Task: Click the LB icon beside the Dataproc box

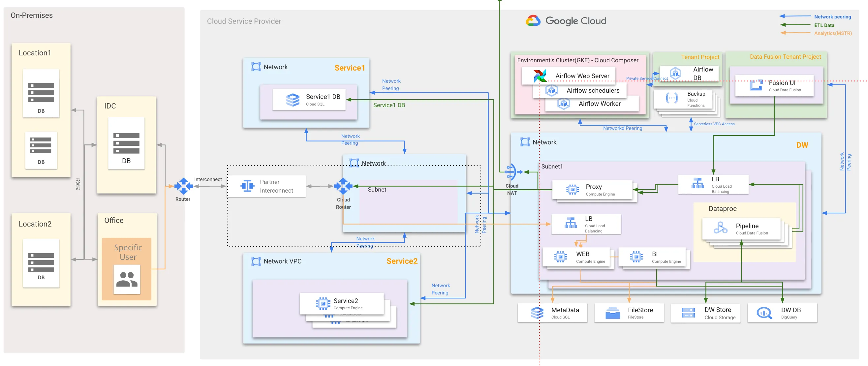Action: click(697, 183)
